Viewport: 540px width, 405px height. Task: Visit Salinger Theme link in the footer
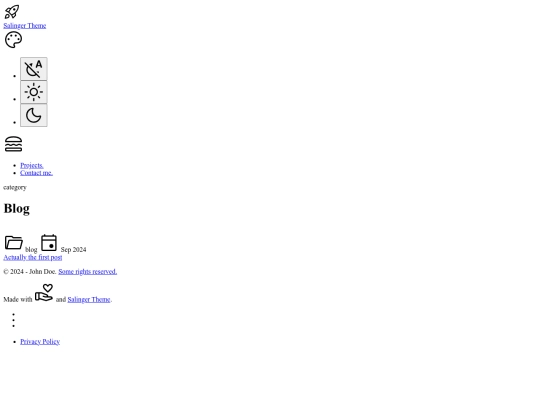tap(89, 299)
